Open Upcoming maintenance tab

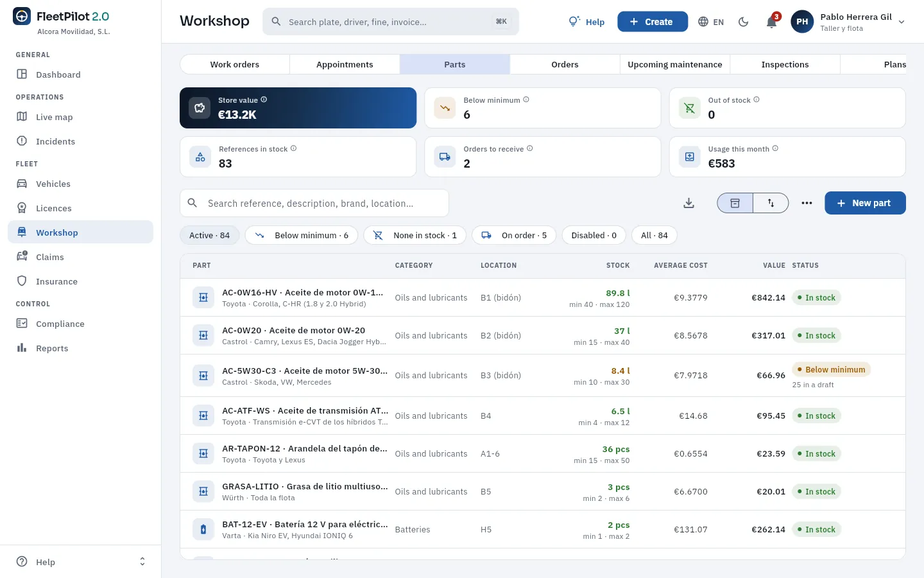click(675, 64)
